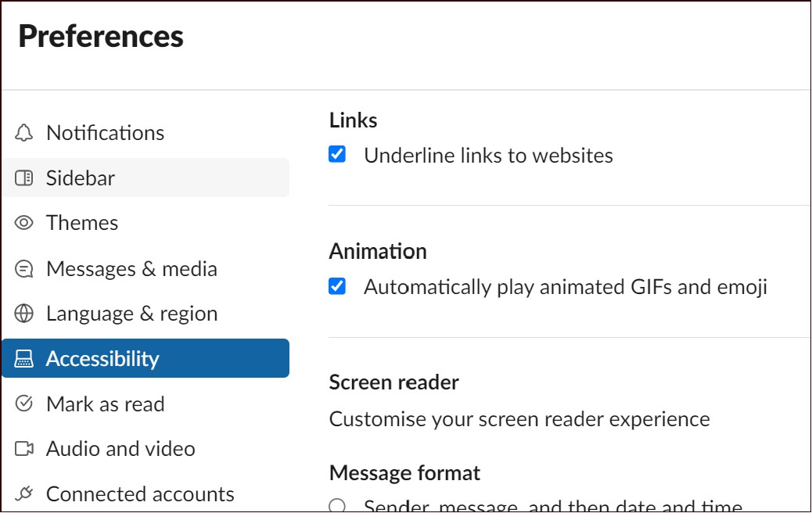Click the Connected accounts plug icon
812x513 pixels.
point(24,493)
